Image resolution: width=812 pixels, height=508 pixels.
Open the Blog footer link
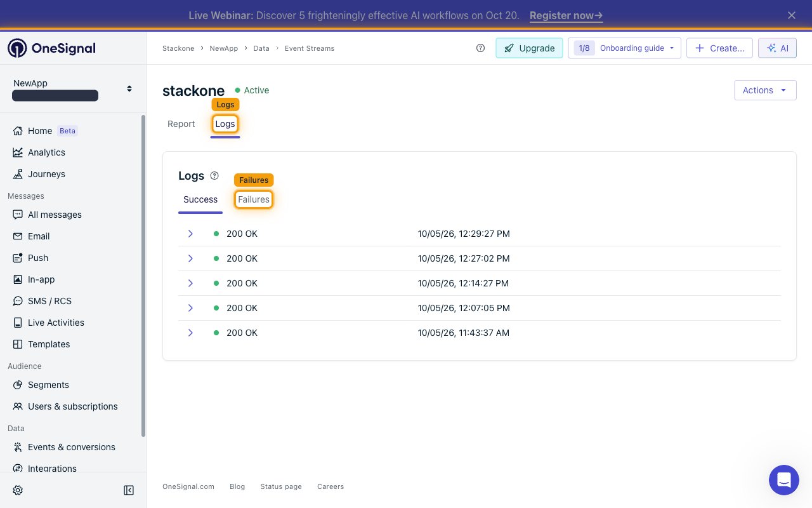237,486
